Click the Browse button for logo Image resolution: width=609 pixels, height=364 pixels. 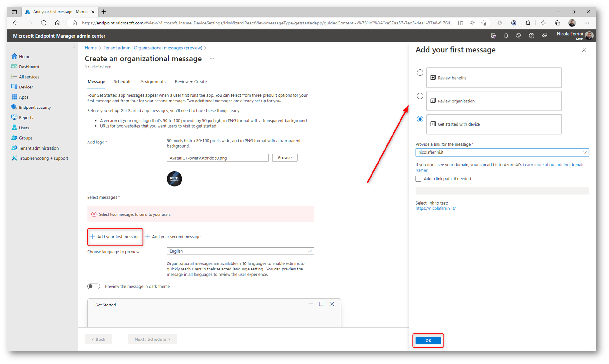[x=285, y=158]
